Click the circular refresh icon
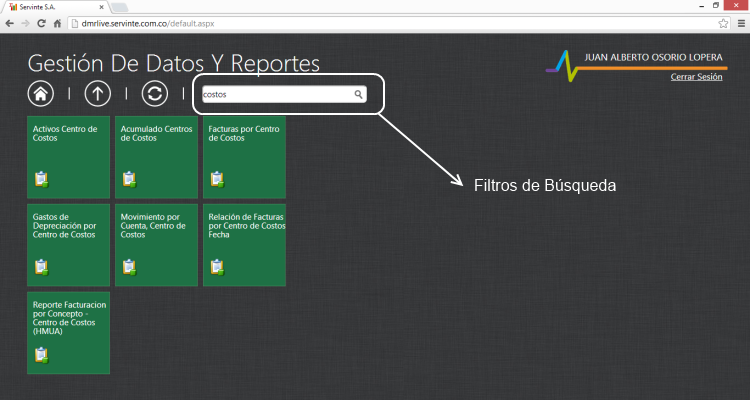This screenshot has width=750, height=400. [155, 94]
